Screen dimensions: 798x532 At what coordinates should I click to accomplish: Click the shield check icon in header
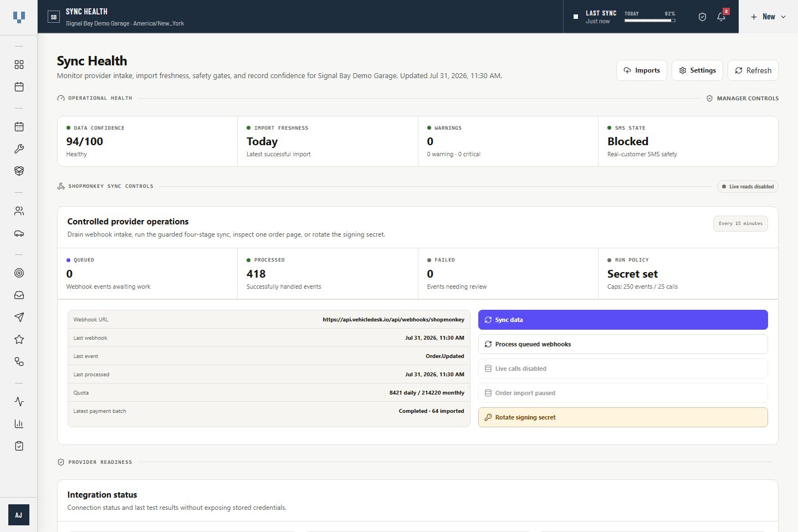coord(702,17)
